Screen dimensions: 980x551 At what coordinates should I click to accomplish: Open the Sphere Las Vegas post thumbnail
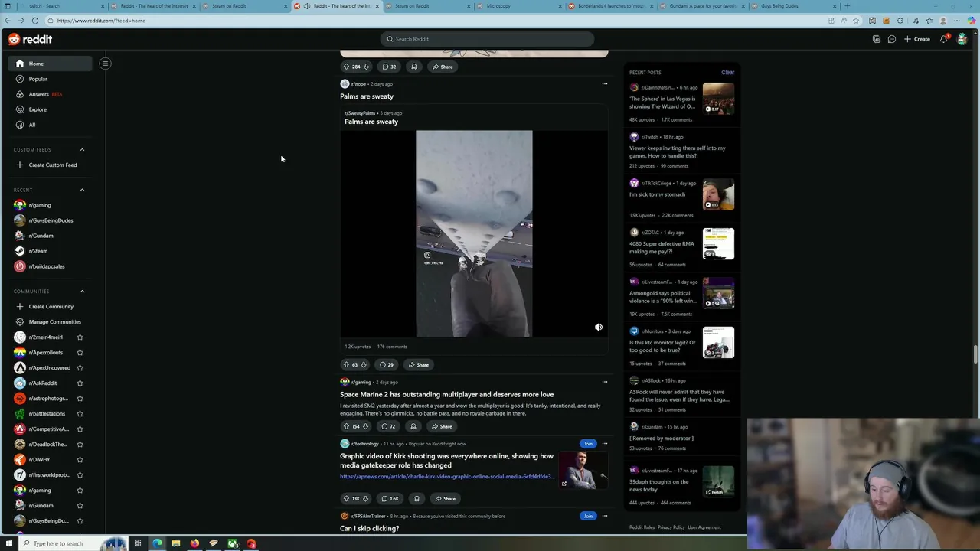coord(718,98)
